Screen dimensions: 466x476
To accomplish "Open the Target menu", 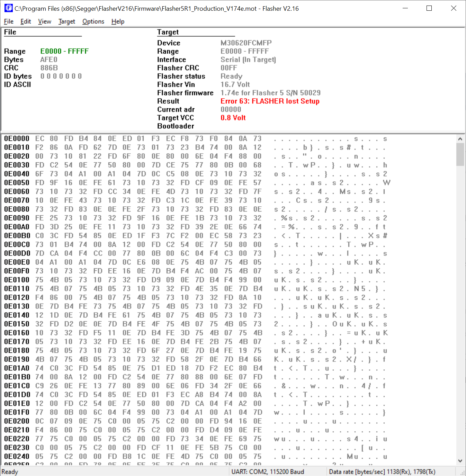I will coord(67,21).
